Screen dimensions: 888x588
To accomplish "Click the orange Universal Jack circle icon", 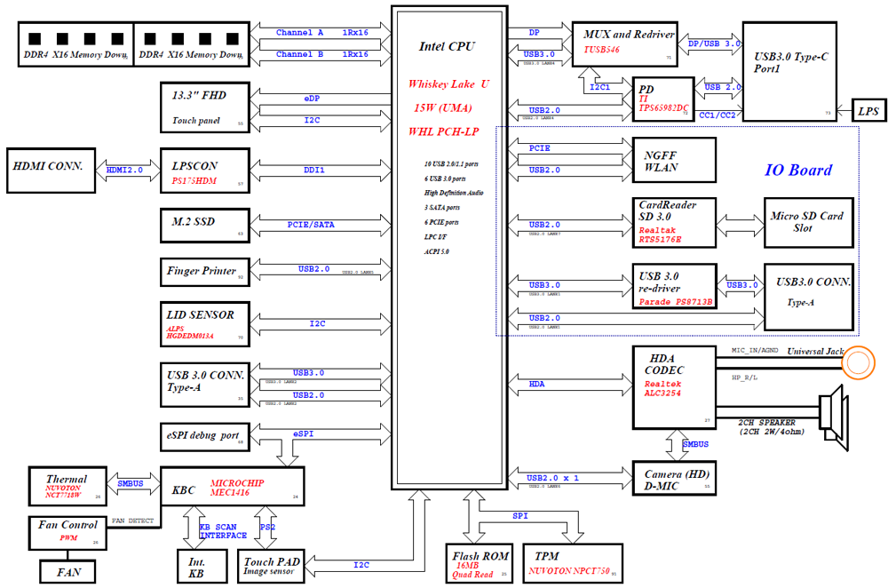I will (858, 362).
